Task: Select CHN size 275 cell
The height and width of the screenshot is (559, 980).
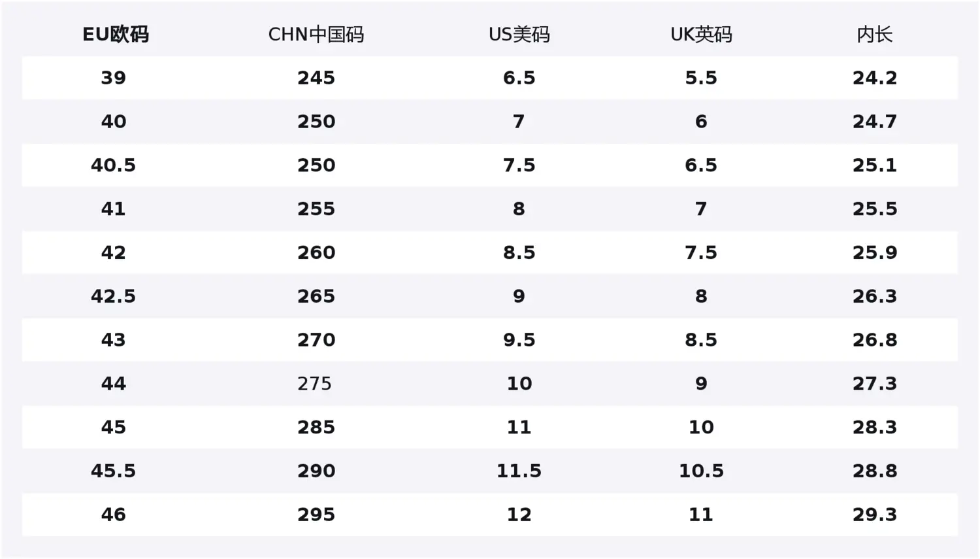Action: point(315,384)
